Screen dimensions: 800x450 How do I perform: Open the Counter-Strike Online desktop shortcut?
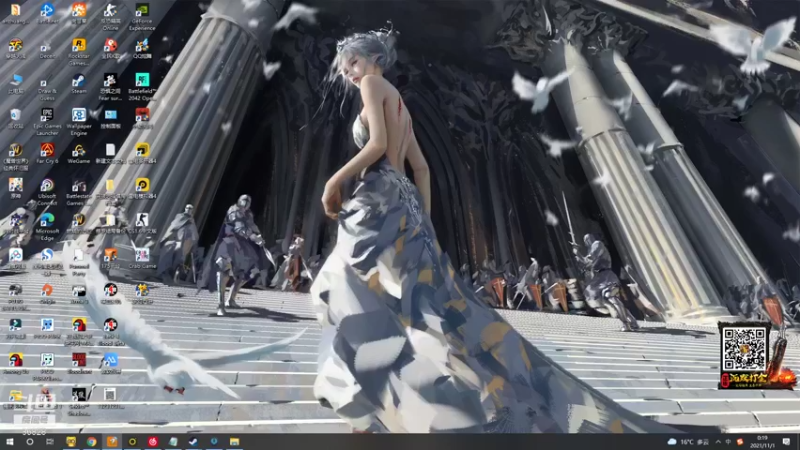pos(110,16)
